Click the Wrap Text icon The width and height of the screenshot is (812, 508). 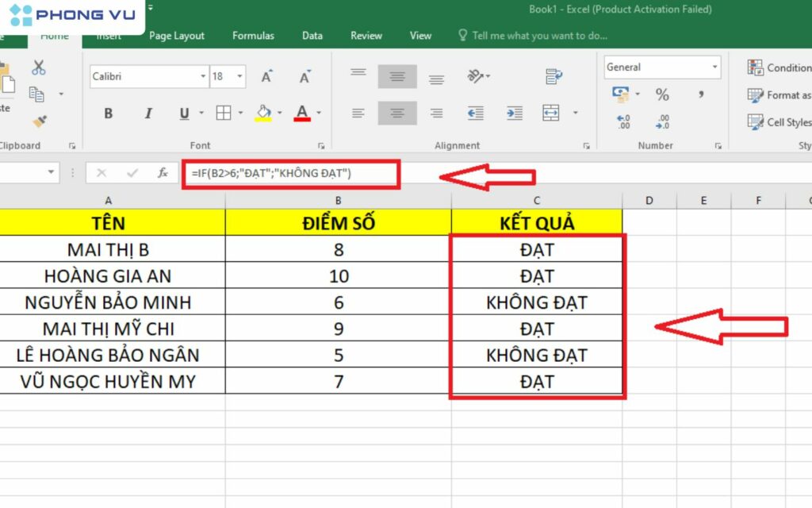[x=553, y=77]
